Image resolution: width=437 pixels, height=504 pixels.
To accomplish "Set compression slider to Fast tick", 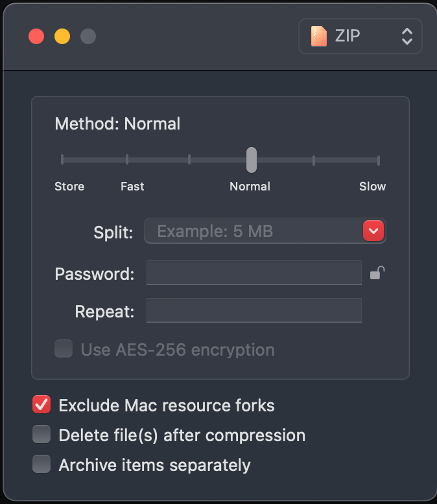I will [127, 159].
